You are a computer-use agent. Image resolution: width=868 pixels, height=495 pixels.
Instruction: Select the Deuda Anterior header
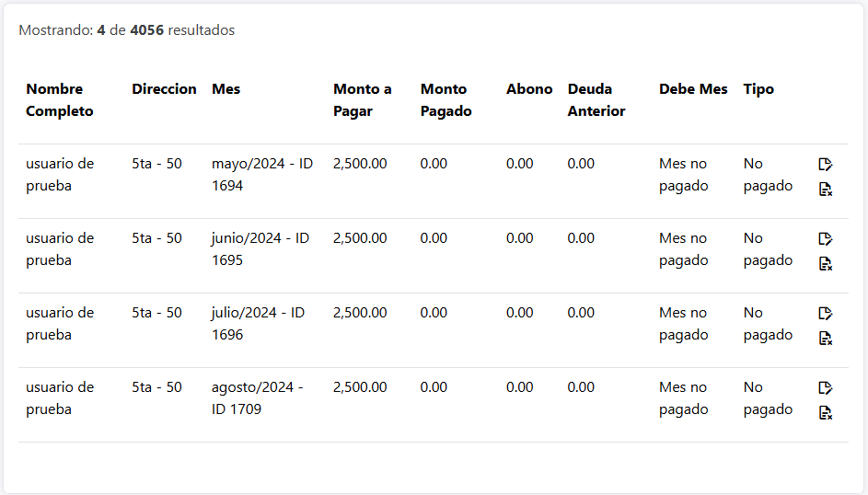click(x=596, y=100)
